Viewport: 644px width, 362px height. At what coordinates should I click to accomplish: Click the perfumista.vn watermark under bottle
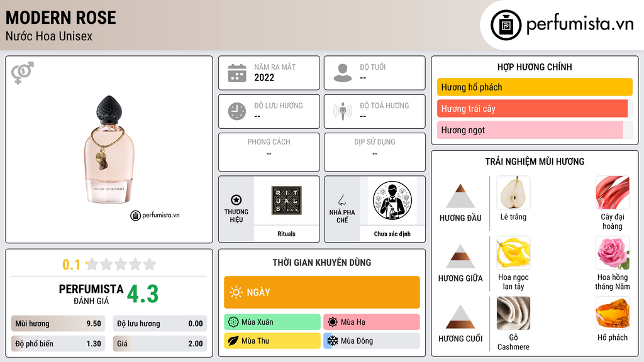[155, 215]
